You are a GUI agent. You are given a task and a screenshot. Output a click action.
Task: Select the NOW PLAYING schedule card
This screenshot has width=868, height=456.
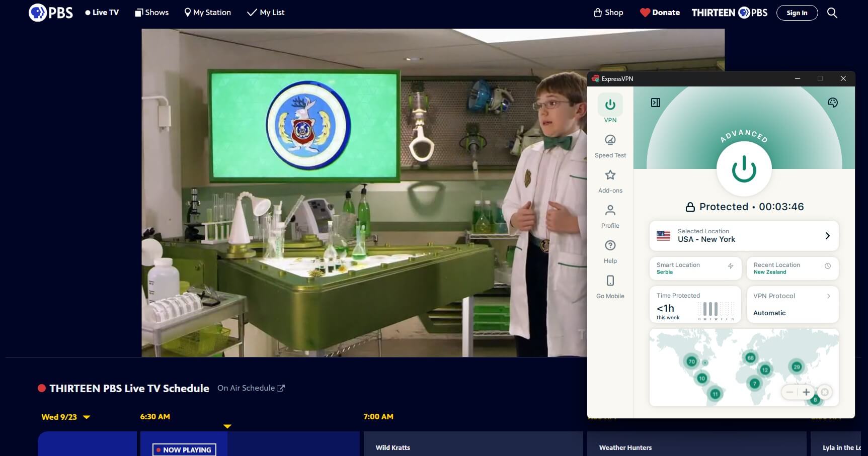pyautogui.click(x=250, y=444)
